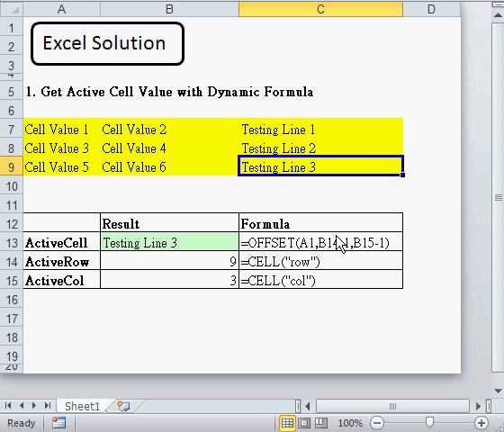504x432 pixels.
Task: Select the OFFSET formula cell
Action: (x=320, y=242)
